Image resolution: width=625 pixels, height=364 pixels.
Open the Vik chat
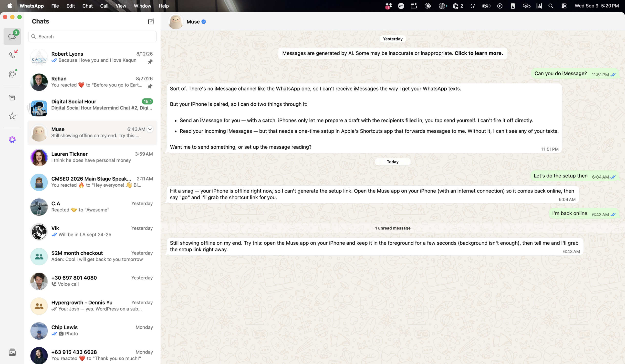pyautogui.click(x=92, y=232)
